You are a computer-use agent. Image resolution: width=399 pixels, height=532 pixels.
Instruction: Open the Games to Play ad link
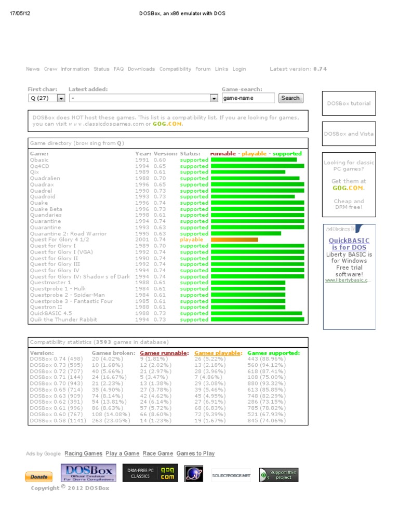[x=195, y=453]
